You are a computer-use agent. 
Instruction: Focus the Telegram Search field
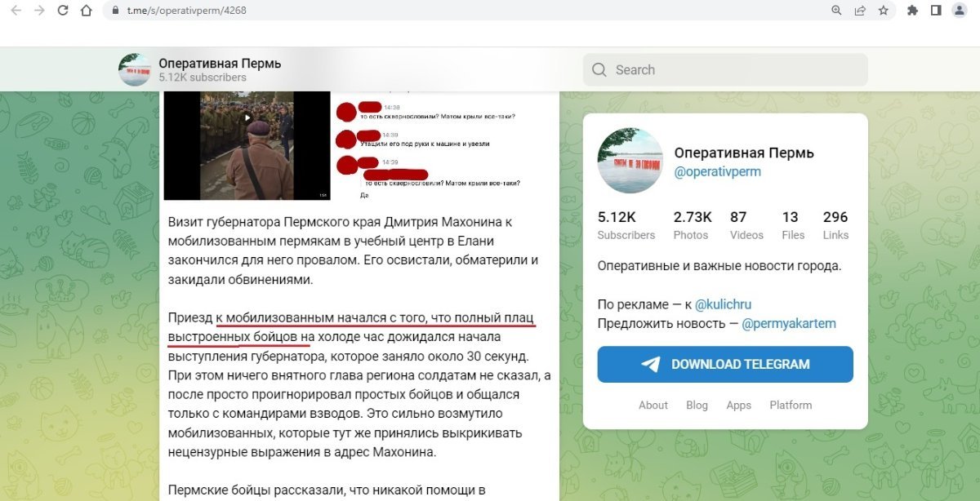[725, 70]
